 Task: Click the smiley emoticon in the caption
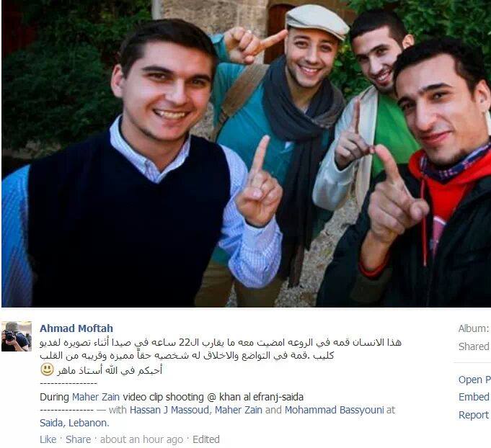(x=48, y=369)
